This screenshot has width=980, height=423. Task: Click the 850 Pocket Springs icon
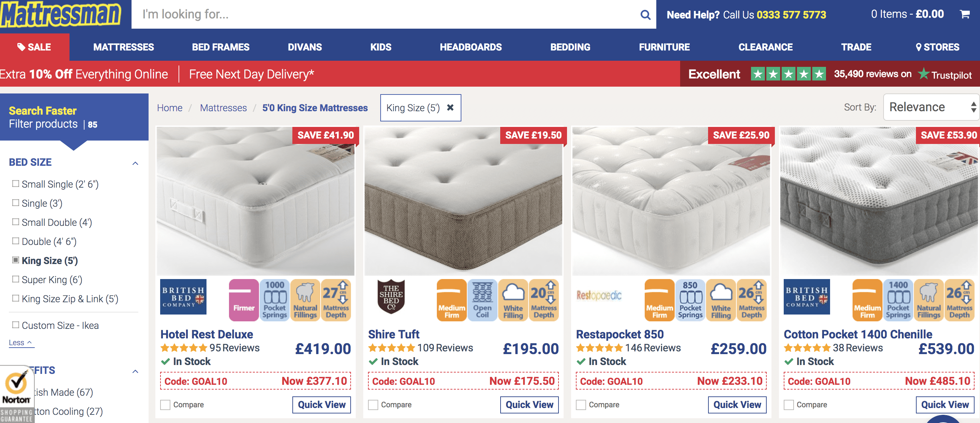point(690,300)
